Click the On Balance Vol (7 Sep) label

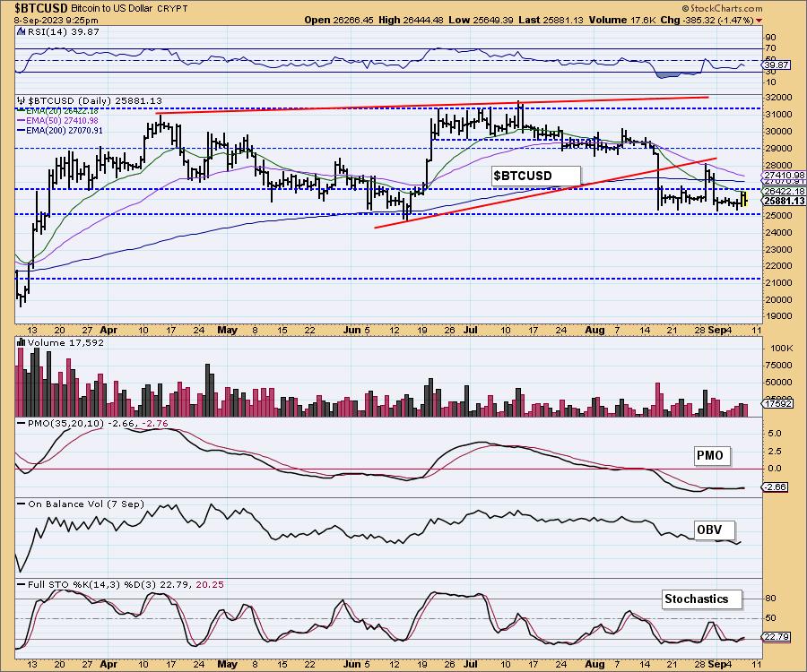point(86,504)
